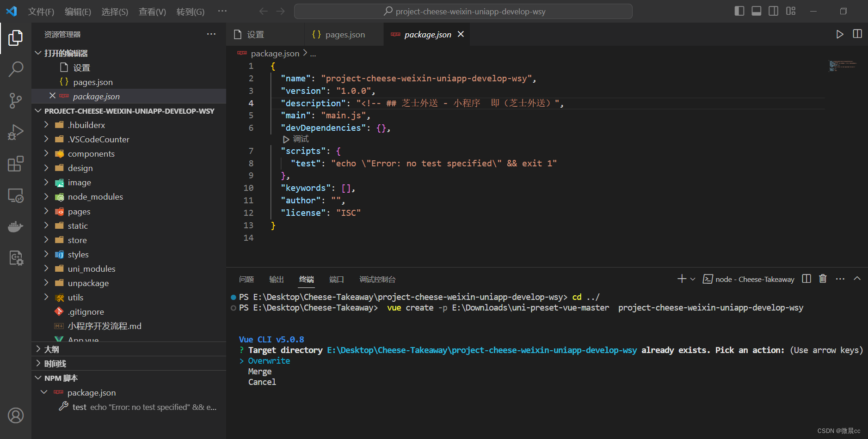868x439 pixels.
Task: Open terminal panel more actions menu
Action: [x=840, y=279]
